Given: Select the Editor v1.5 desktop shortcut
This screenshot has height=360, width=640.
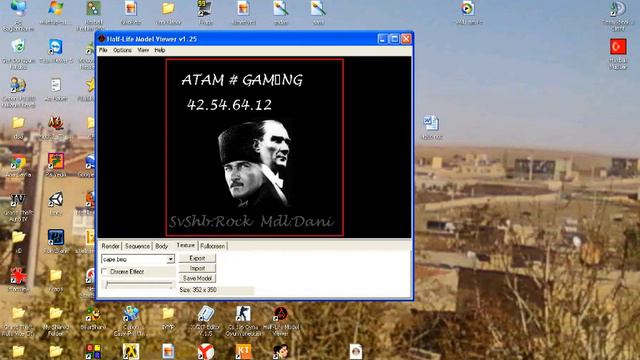Looking at the screenshot, I should pos(206,321).
